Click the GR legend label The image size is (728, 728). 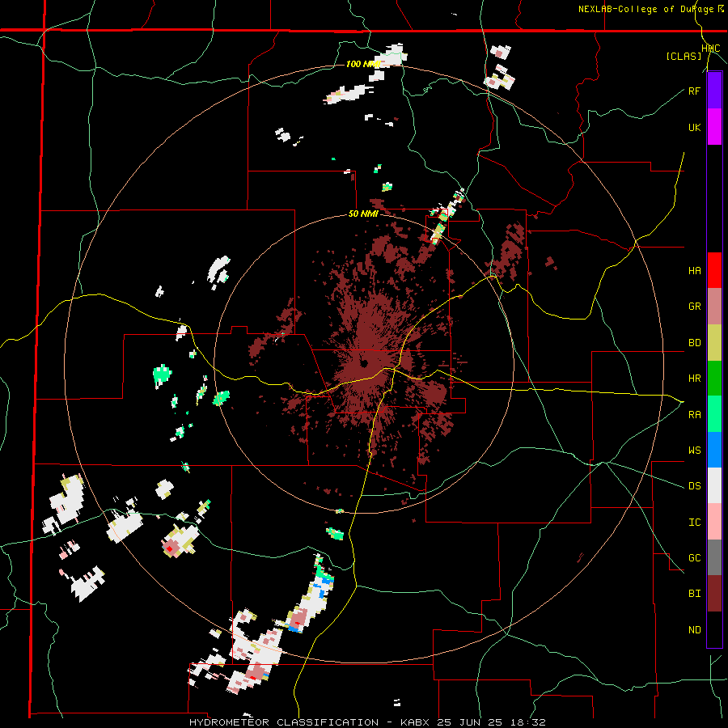tap(694, 307)
